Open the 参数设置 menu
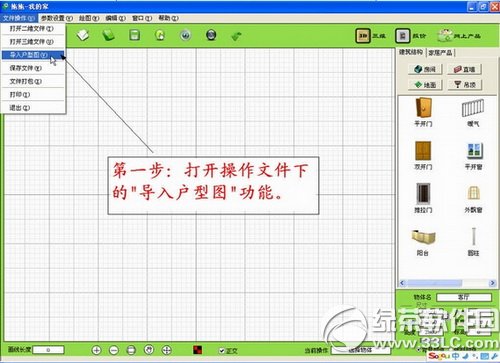The image size is (500, 363). point(56,18)
